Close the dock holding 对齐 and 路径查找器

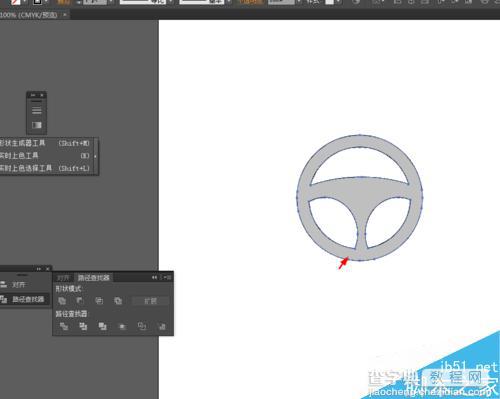(48, 269)
